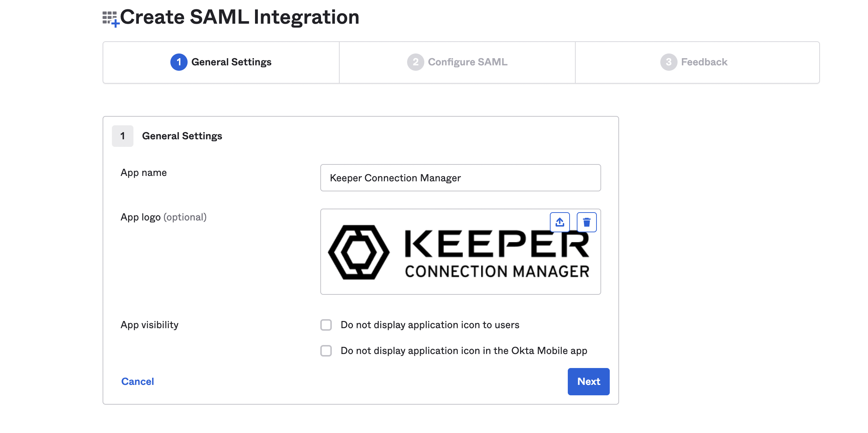
Task: Focus the App name text field
Action: [460, 178]
